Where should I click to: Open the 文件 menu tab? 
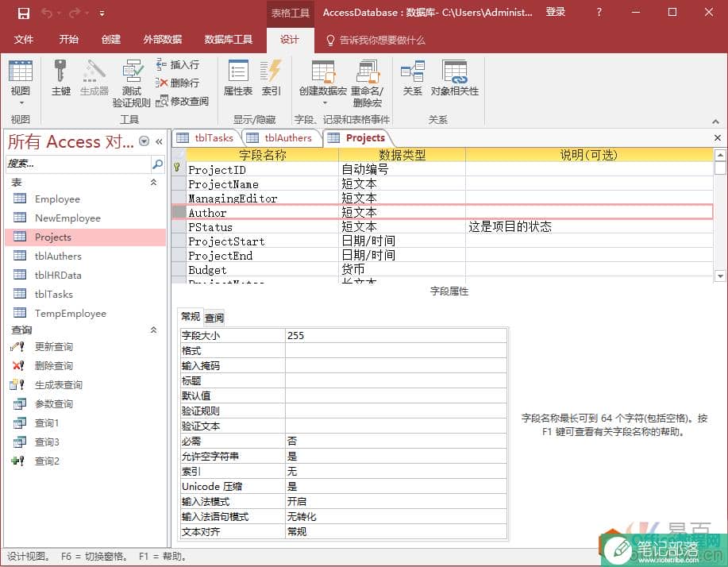23,40
